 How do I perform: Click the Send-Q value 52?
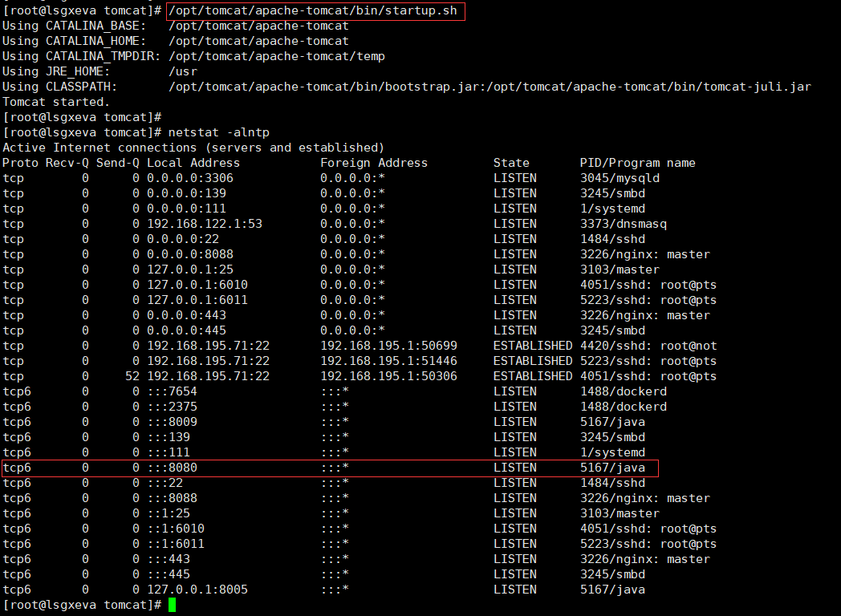[x=132, y=376]
